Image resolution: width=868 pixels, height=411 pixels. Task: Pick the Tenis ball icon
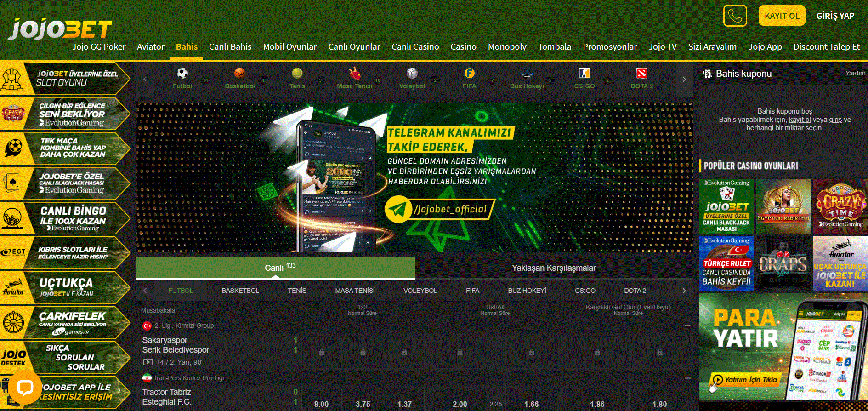pyautogui.click(x=297, y=74)
